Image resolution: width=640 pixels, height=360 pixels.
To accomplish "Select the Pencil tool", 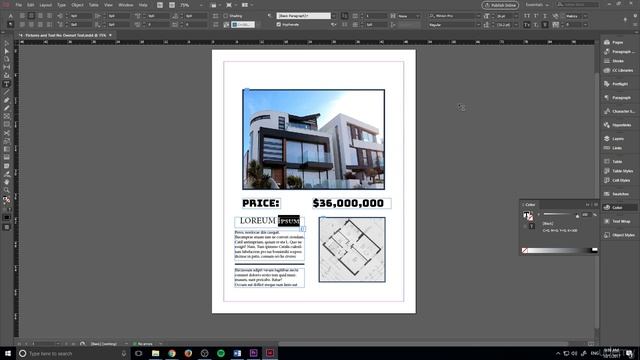I will (7, 109).
